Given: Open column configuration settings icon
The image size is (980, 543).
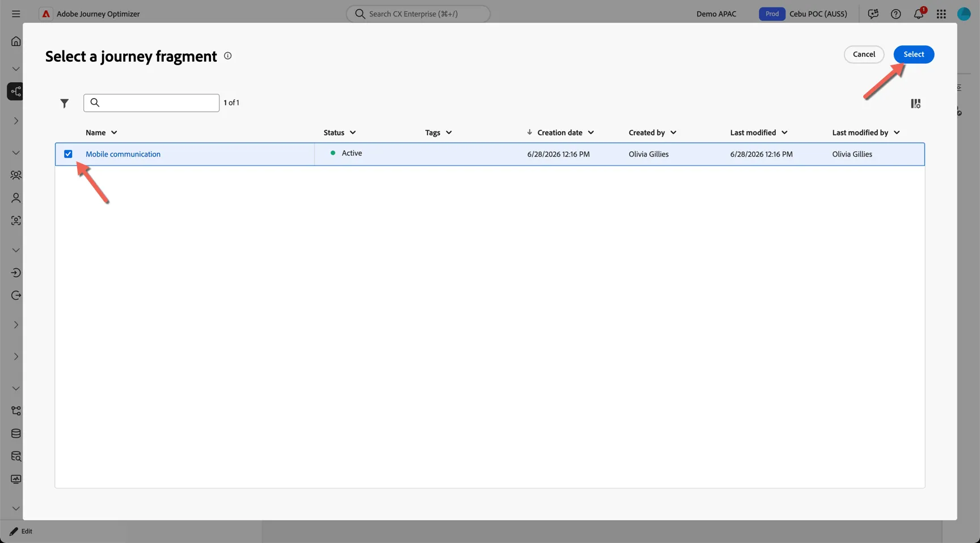Looking at the screenshot, I should tap(915, 103).
